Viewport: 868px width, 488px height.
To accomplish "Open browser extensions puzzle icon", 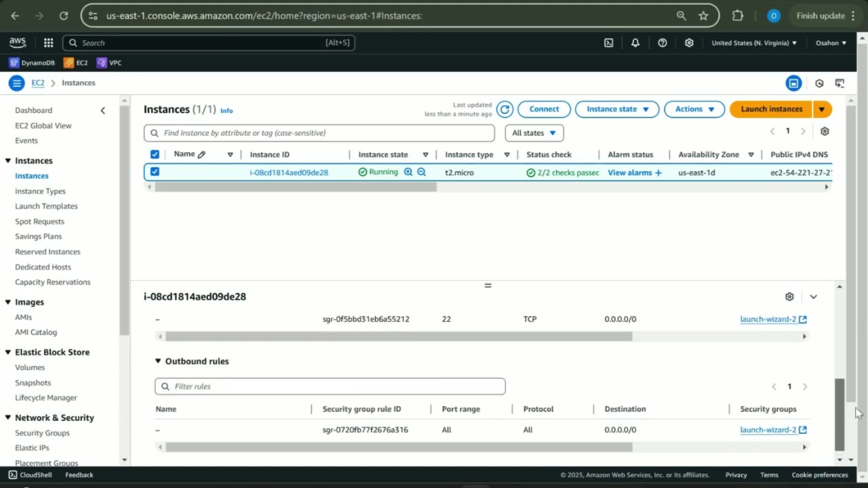I will (x=738, y=16).
